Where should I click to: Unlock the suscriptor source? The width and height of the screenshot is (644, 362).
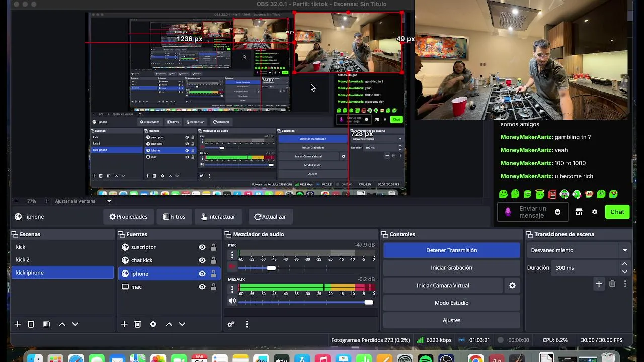point(214,247)
